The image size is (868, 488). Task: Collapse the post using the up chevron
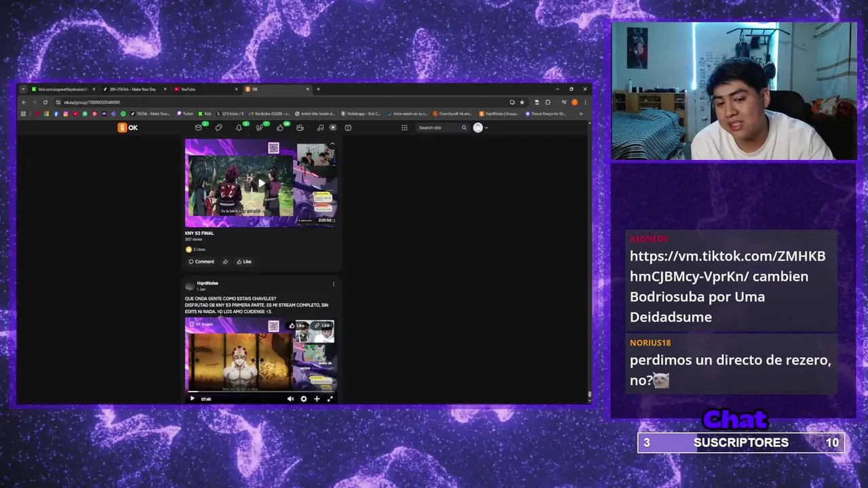[332, 144]
